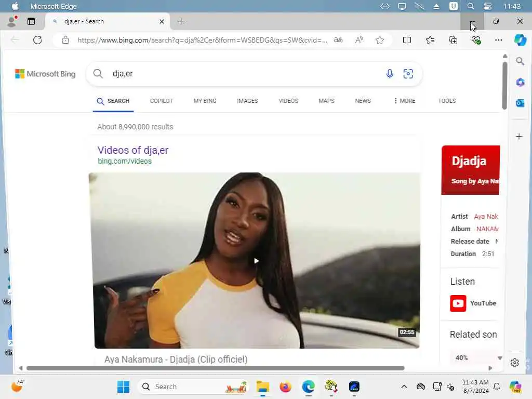The height and width of the screenshot is (399, 532).
Task: Click the scroll right arrow
Action: tap(490, 368)
